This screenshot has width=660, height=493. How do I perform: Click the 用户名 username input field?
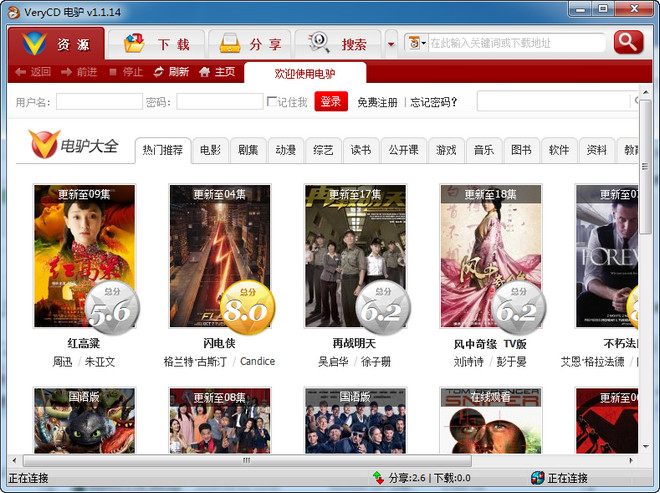coord(99,102)
